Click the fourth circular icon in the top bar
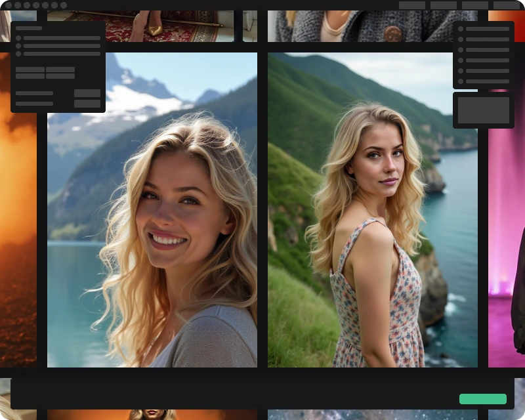525x420 pixels. [x=36, y=5]
